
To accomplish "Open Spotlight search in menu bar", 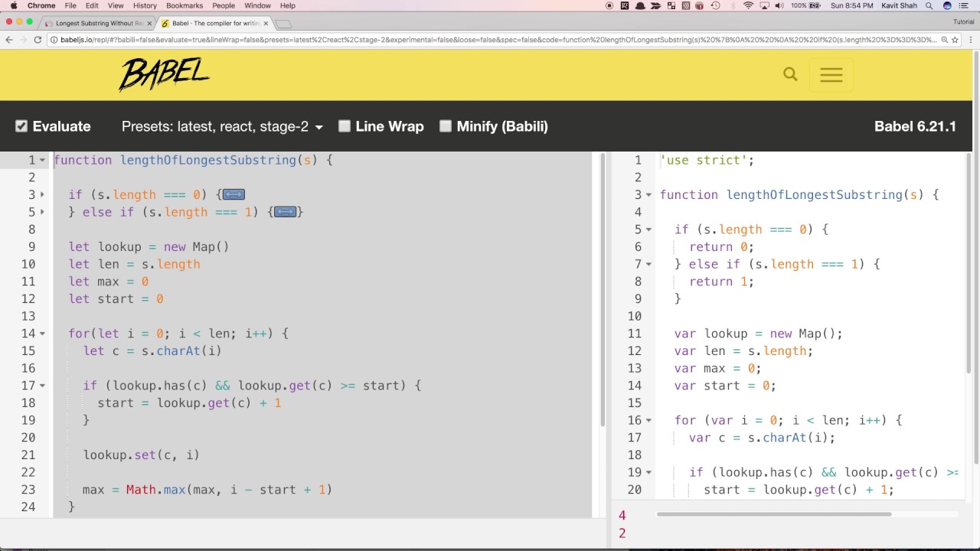I will [929, 5].
